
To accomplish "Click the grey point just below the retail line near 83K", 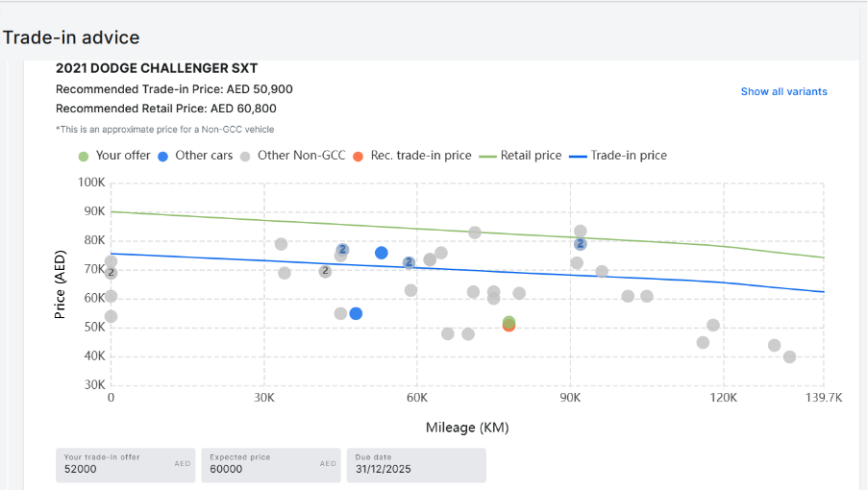I will pyautogui.click(x=475, y=233).
